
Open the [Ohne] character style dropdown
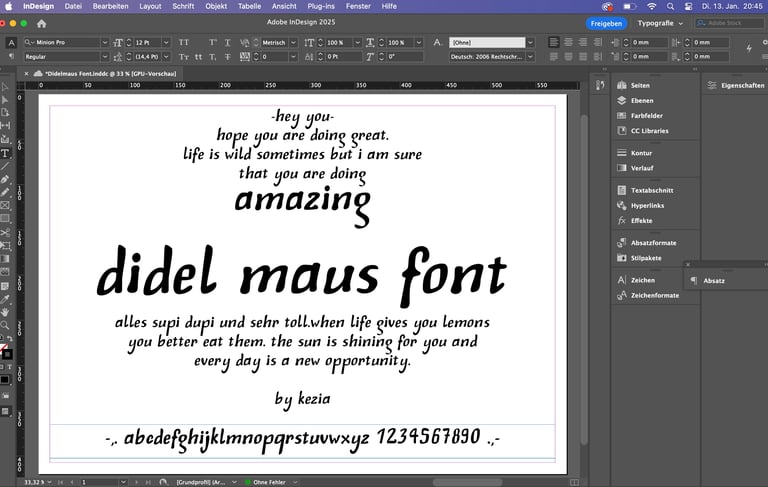(530, 43)
